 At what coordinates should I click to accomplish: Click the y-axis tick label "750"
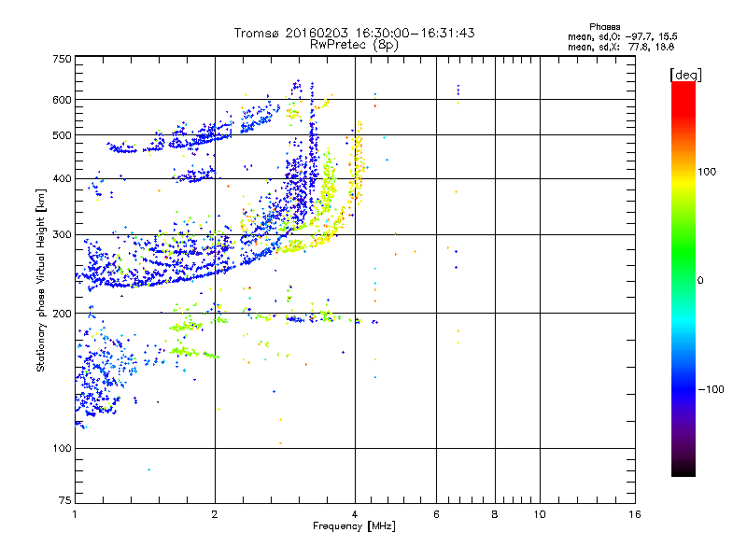62,59
